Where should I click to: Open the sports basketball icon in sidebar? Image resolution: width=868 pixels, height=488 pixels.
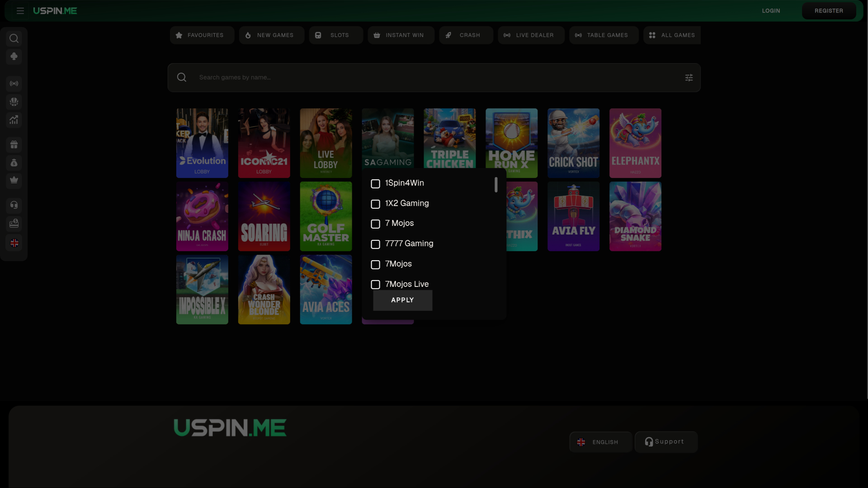click(x=14, y=102)
